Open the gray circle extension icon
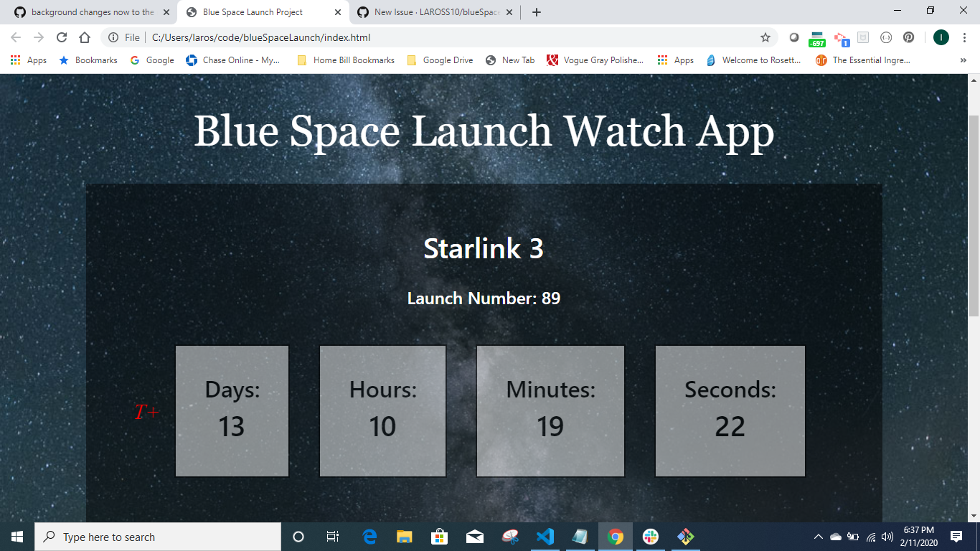Image resolution: width=980 pixels, height=551 pixels. tap(794, 37)
